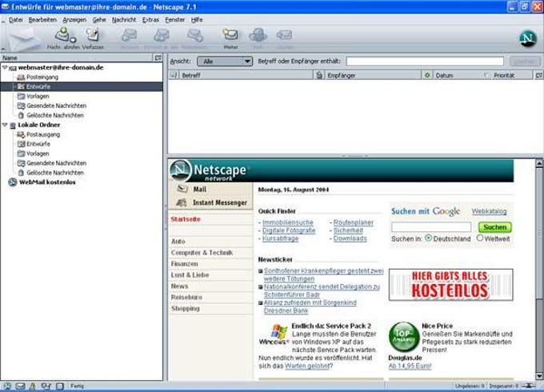Open the Finanzen category

(184, 264)
